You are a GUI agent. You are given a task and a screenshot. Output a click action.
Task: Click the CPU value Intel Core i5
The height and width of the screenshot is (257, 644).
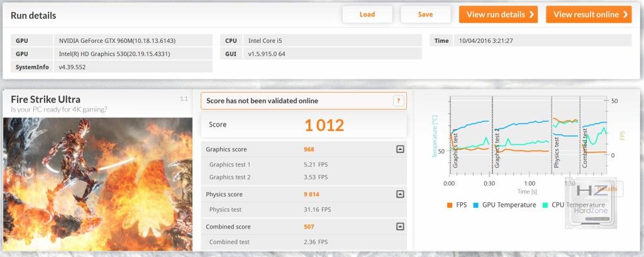(x=333, y=40)
